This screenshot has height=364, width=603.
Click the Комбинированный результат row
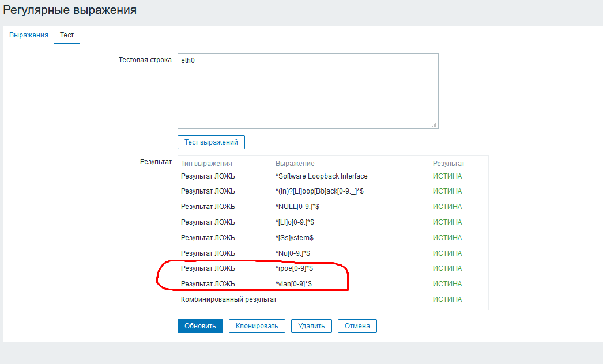pyautogui.click(x=228, y=299)
